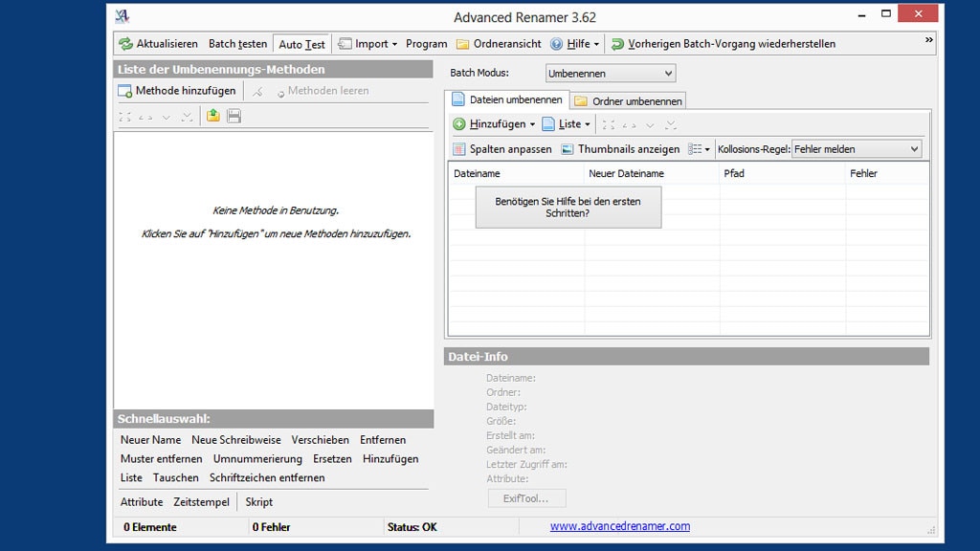Maximize the Advanced Renamer window
The image size is (980, 551).
pyautogui.click(x=885, y=13)
